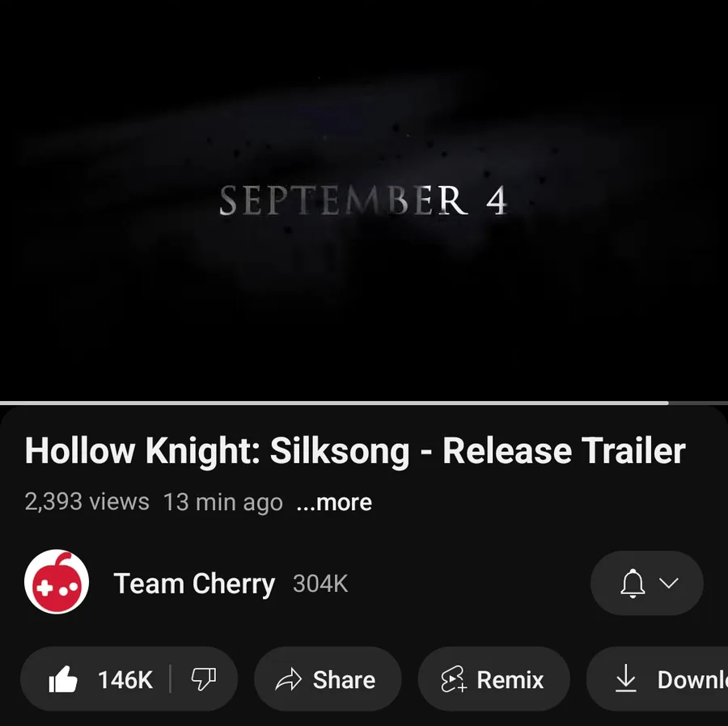728x726 pixels.
Task: Expand description with ...more
Action: [x=334, y=502]
